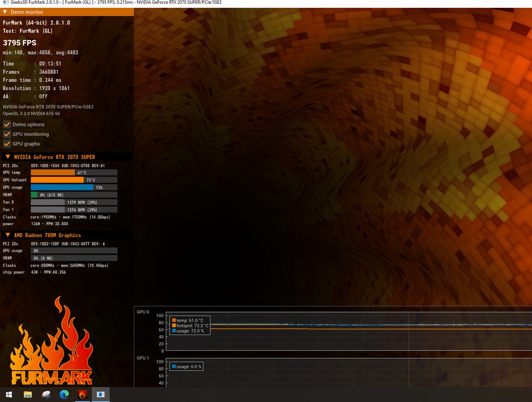532x402 pixels.
Task: Click the min:140, max:4858, avg:4402 line
Action: tap(40, 53)
